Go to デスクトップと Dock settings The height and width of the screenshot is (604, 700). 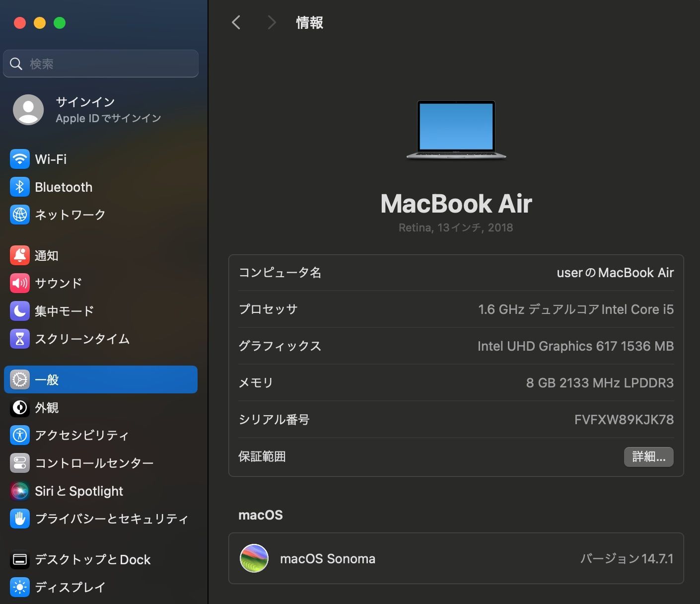coord(101,560)
